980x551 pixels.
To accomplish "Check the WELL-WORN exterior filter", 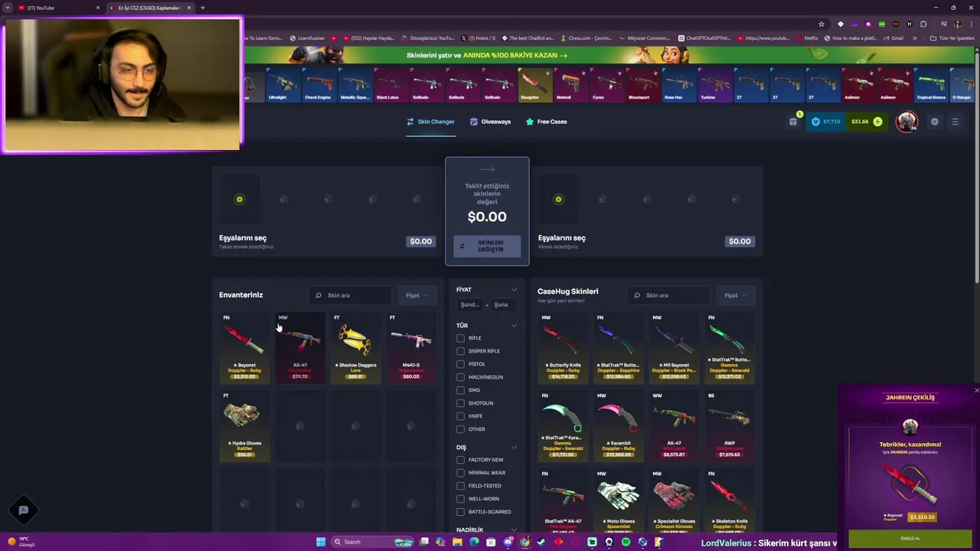I will click(x=460, y=498).
